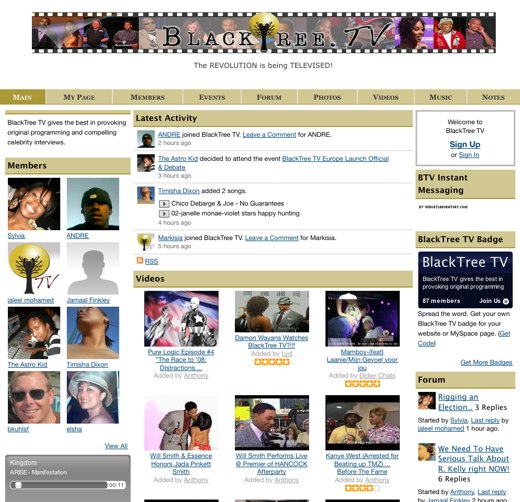Open Leave a Comment for ANDRE
Image resolution: width=520 pixels, height=502 pixels.
coord(269,135)
